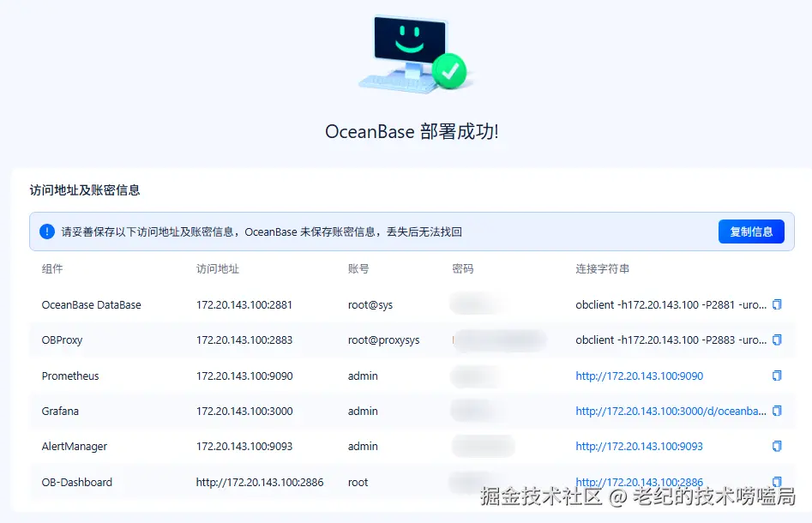This screenshot has height=523, width=812.
Task: Click the copy icon in the OB-Dashboard row
Action: (777, 481)
